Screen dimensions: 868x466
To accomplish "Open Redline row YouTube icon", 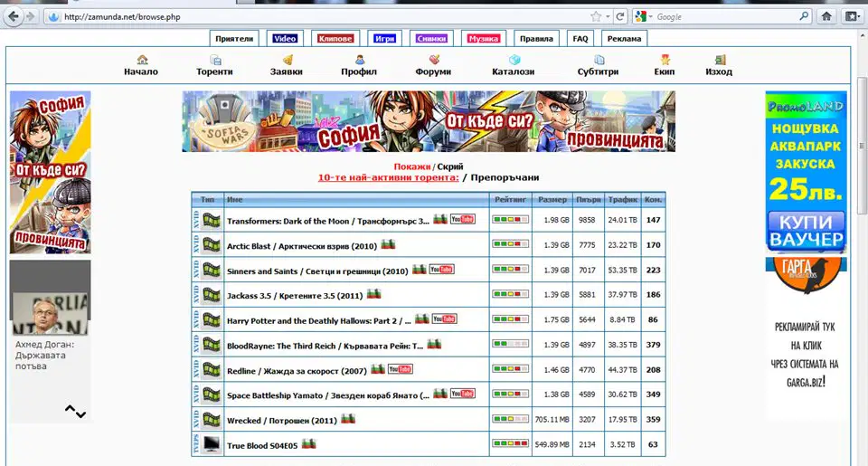I will (x=400, y=369).
